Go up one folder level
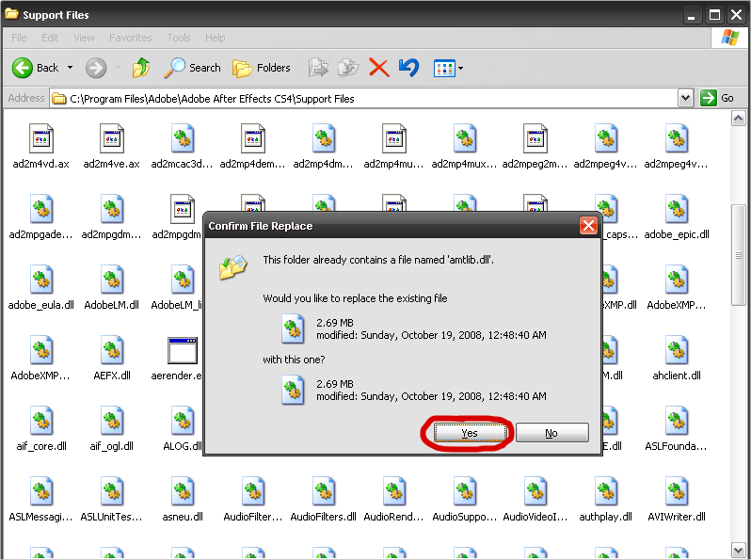751x560 pixels. tap(141, 68)
